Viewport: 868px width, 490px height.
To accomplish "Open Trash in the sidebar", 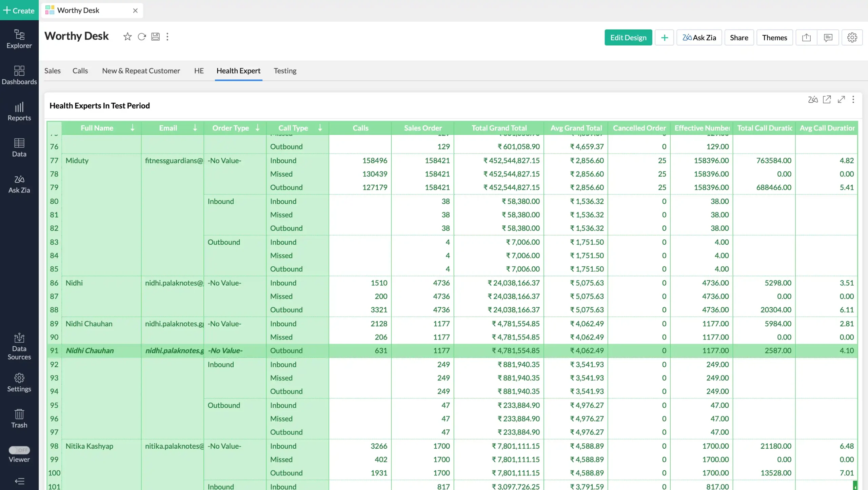I will (x=19, y=419).
